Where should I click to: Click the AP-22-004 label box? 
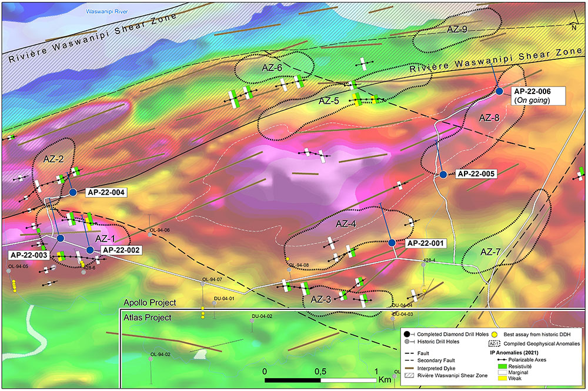point(106,193)
